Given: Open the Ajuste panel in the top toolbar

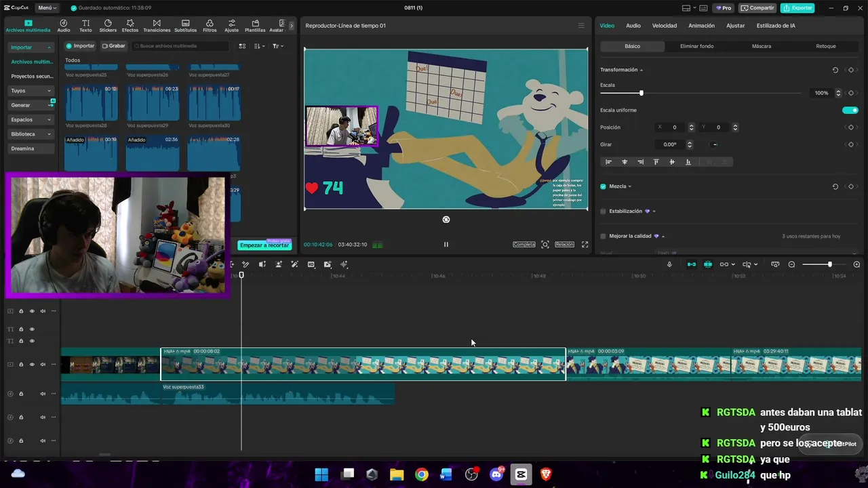Looking at the screenshot, I should 232,26.
